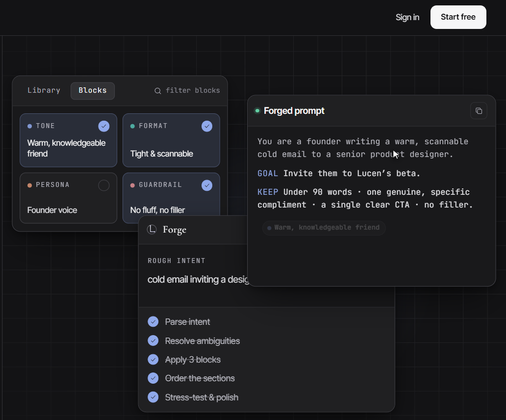Screen dimensions: 506x420
Task: Click the 'ROUGH INTENT' heading
Action: tap(176, 261)
